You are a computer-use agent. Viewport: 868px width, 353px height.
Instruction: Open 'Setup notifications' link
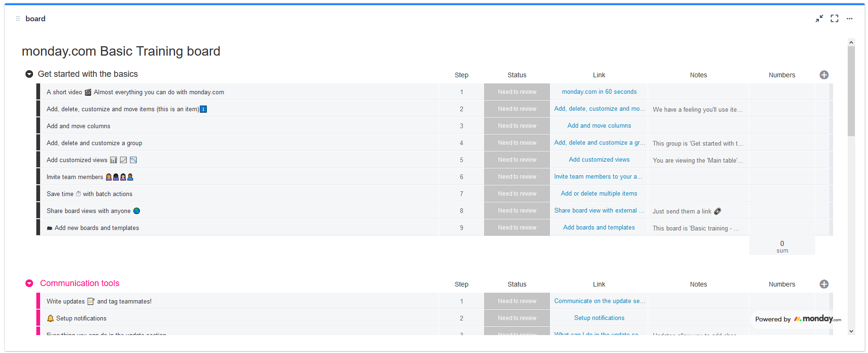click(599, 318)
